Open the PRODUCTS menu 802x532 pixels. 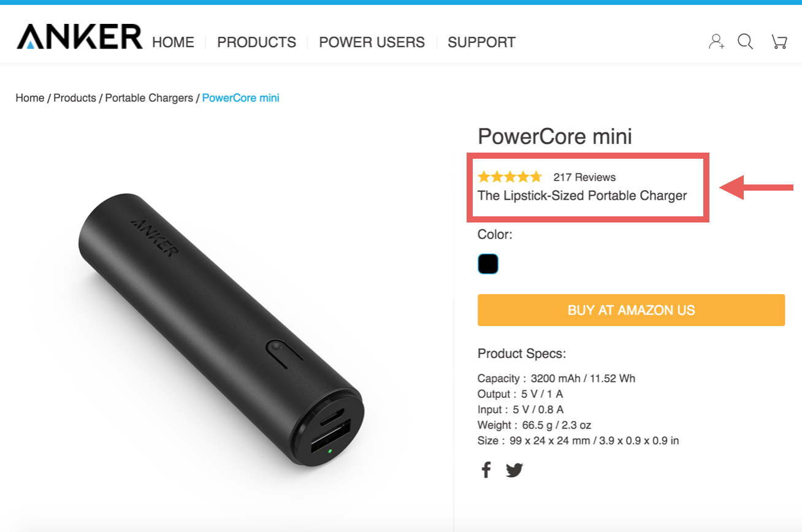pyautogui.click(x=256, y=42)
